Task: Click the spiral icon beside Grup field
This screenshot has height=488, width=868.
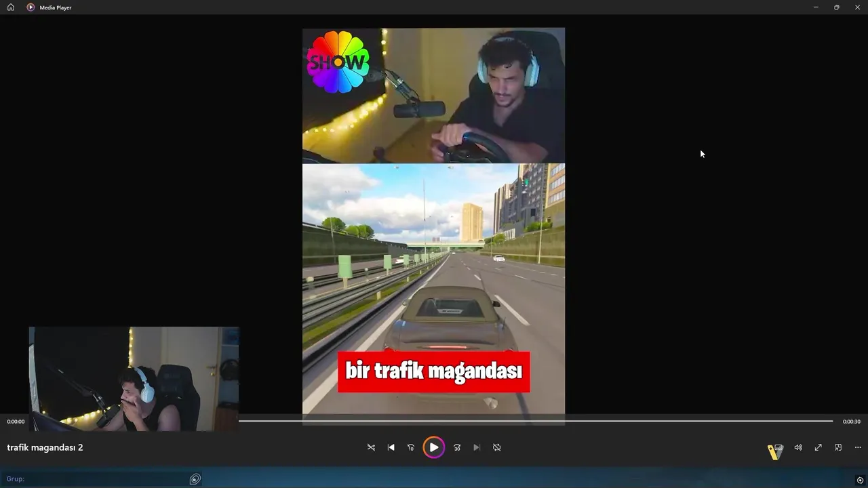Action: coord(195,479)
